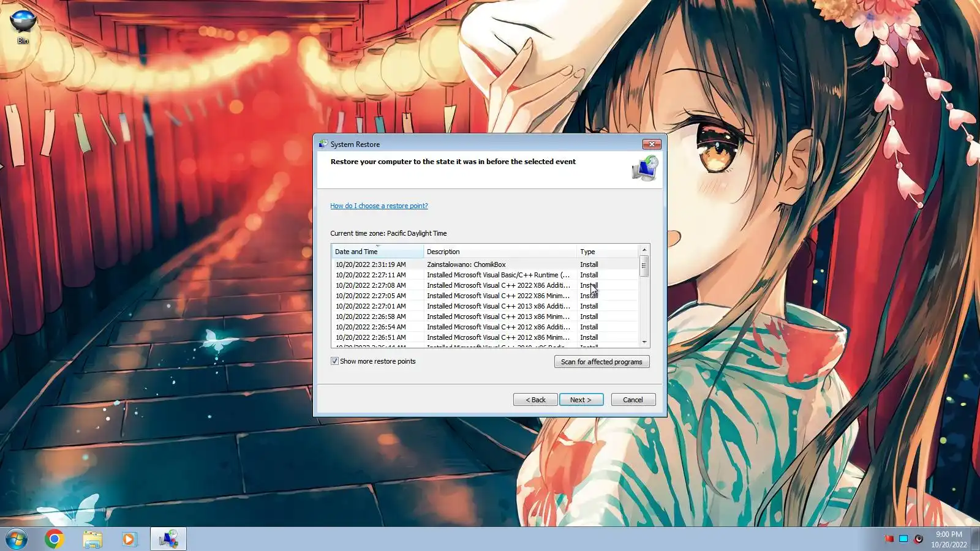This screenshot has width=980, height=551.
Task: Sort restore points by Date and Time
Action: 377,252
